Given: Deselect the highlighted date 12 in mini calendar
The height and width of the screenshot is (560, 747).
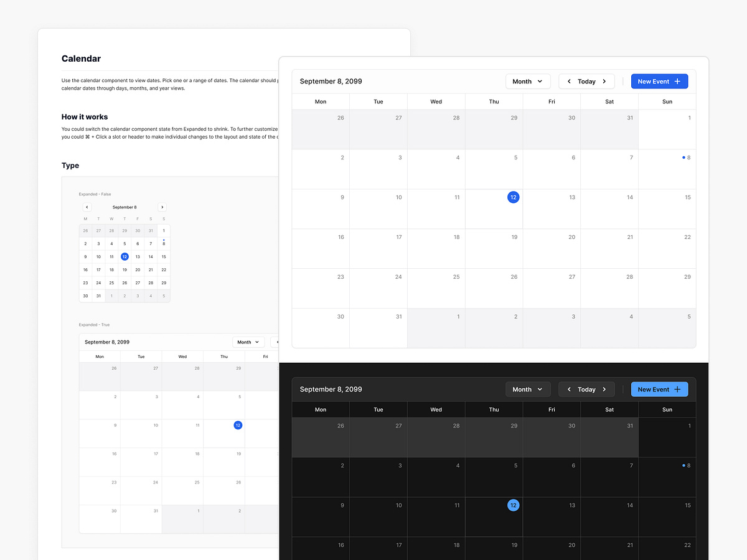Looking at the screenshot, I should click(x=124, y=256).
